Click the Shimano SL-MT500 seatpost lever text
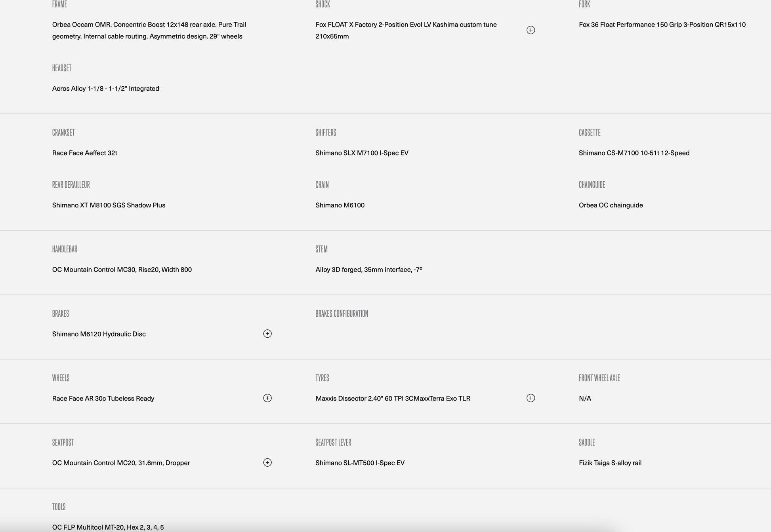Image resolution: width=771 pixels, height=532 pixels. [360, 463]
